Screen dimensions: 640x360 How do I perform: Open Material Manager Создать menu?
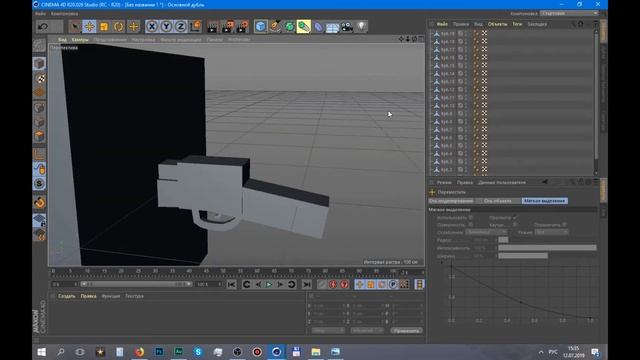pyautogui.click(x=67, y=296)
